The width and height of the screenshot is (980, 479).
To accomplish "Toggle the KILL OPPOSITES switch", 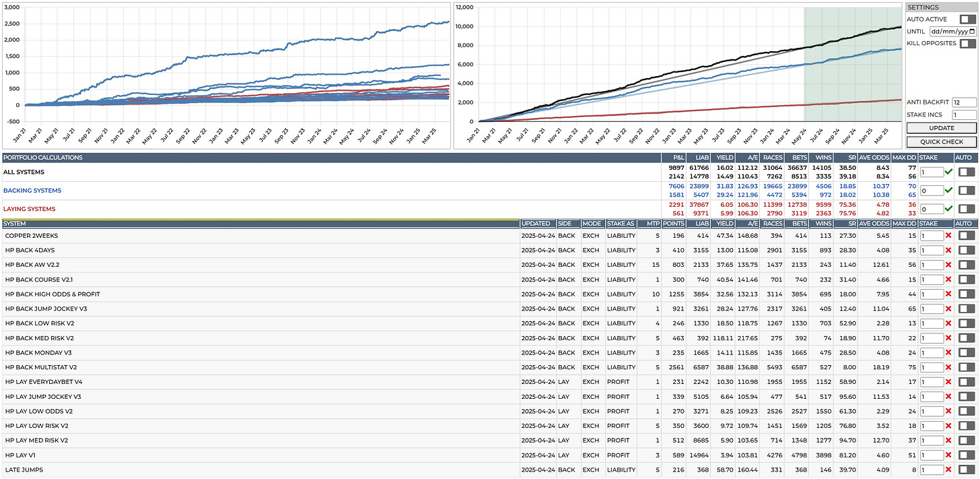I will pyautogui.click(x=967, y=43).
